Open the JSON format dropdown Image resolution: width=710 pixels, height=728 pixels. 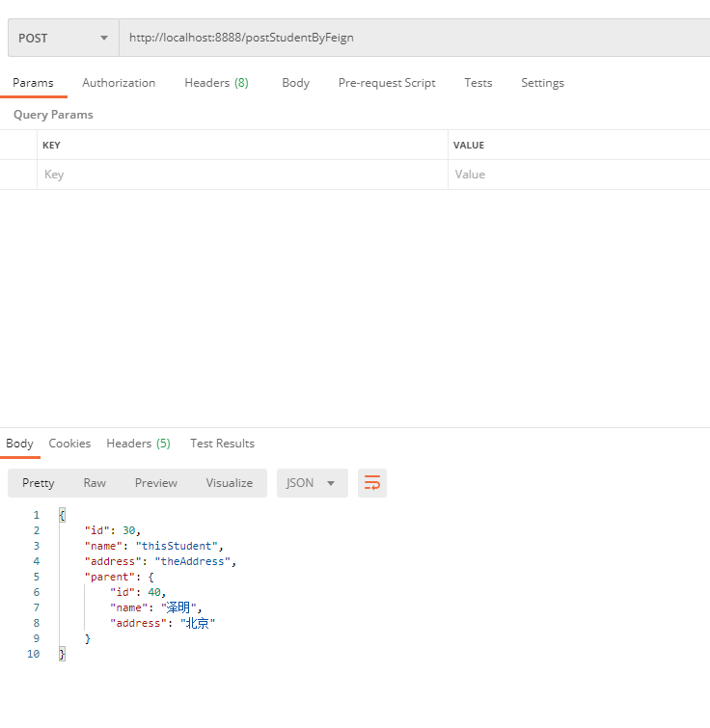click(x=312, y=483)
